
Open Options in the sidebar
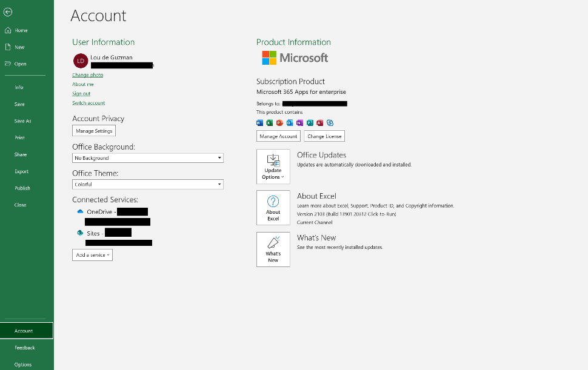click(x=23, y=365)
